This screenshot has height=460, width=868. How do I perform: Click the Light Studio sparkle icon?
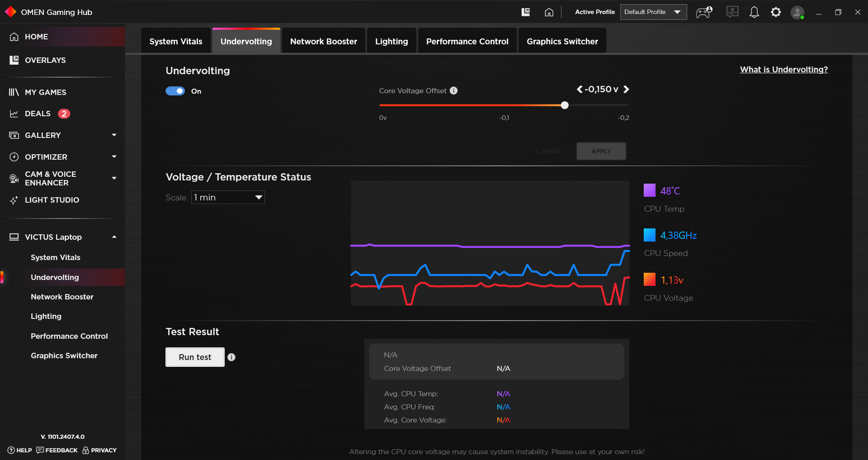(14, 200)
